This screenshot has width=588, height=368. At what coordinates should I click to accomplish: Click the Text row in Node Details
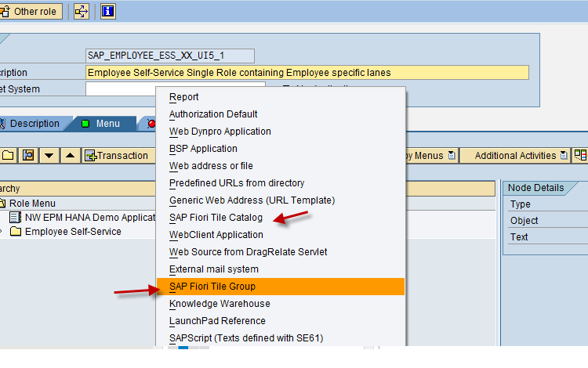[x=548, y=237]
